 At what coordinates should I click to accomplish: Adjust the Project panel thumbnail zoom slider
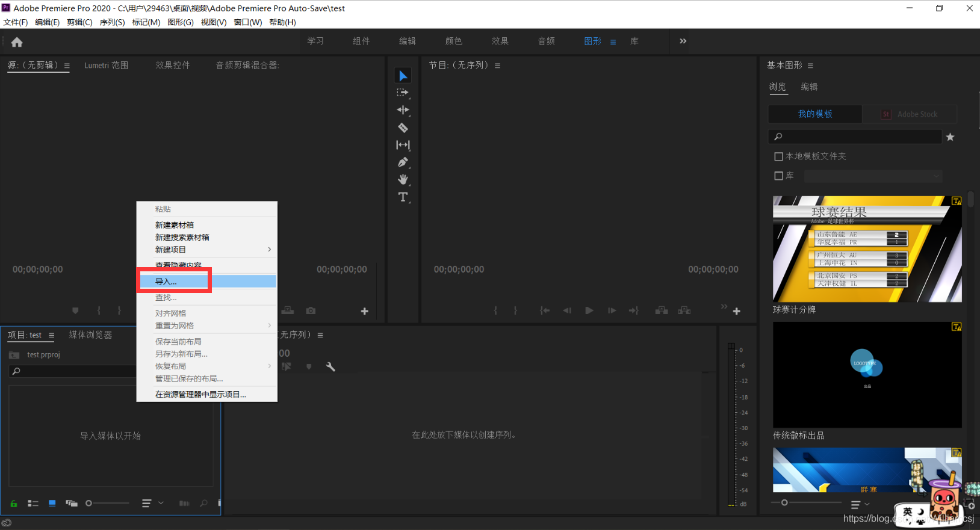[107, 503]
